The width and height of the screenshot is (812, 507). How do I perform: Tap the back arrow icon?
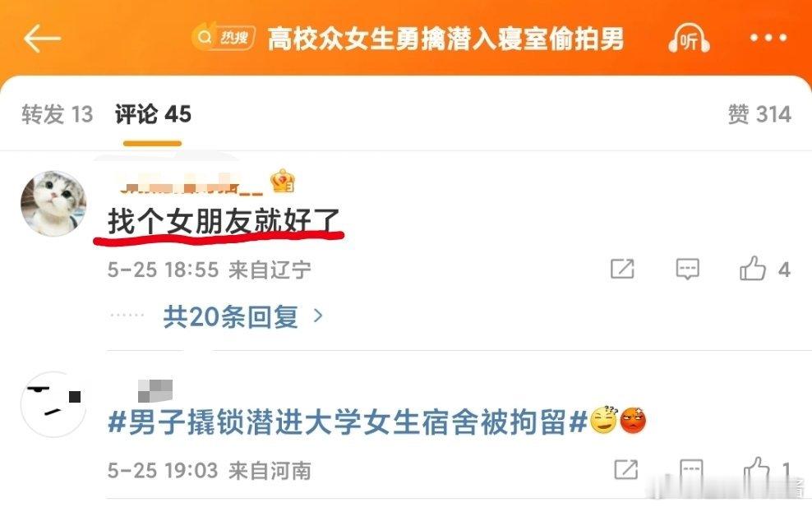coord(42,39)
